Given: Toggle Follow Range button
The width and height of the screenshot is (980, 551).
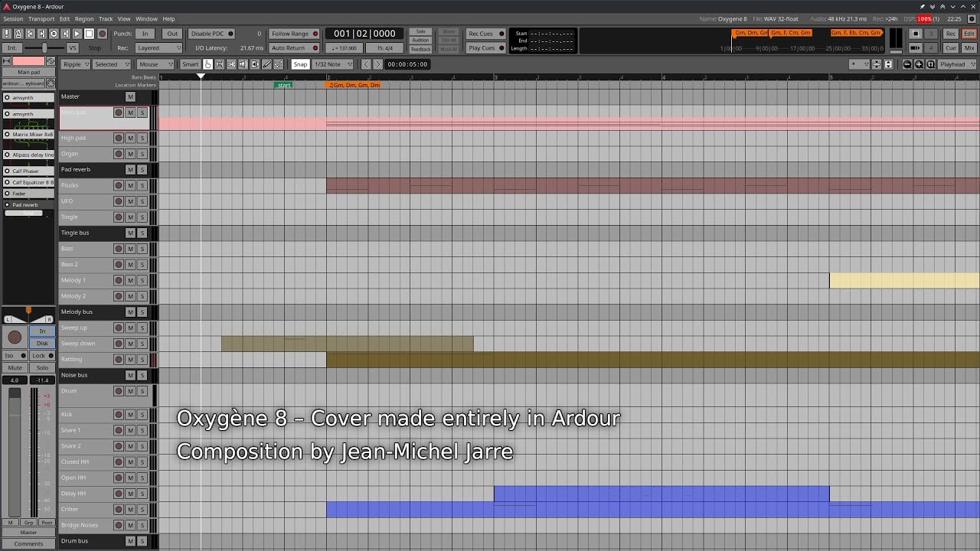Looking at the screenshot, I should click(x=294, y=34).
